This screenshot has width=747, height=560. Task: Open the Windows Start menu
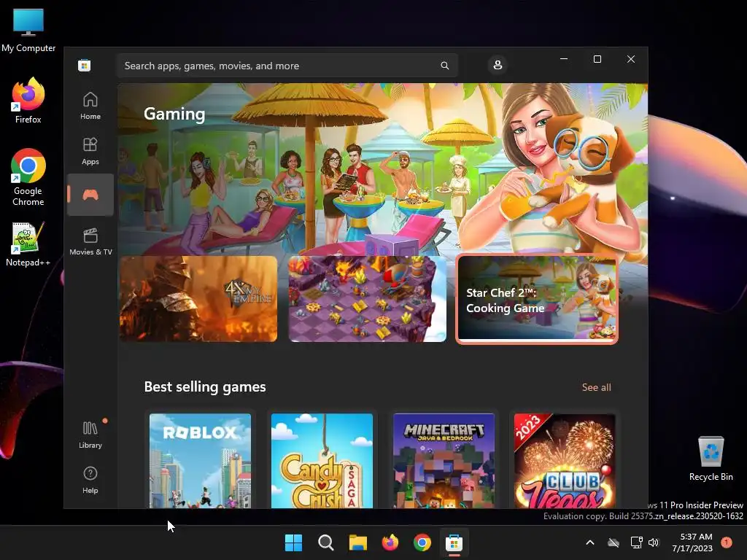tap(293, 542)
